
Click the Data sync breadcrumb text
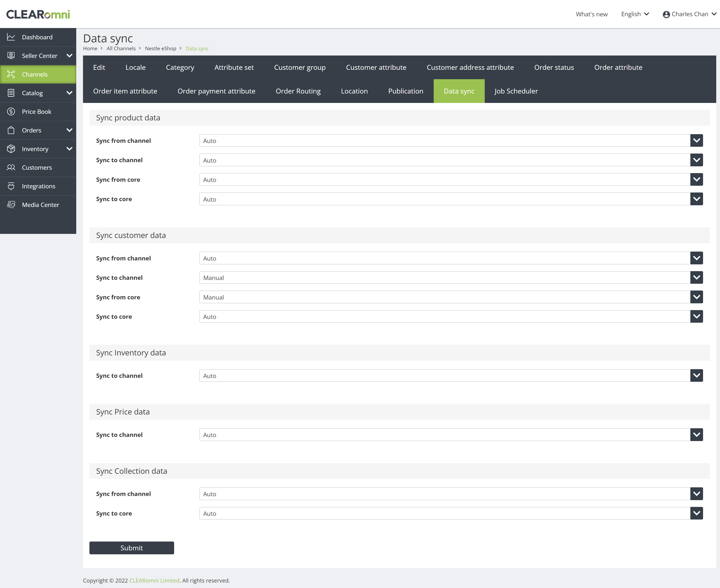[197, 48]
